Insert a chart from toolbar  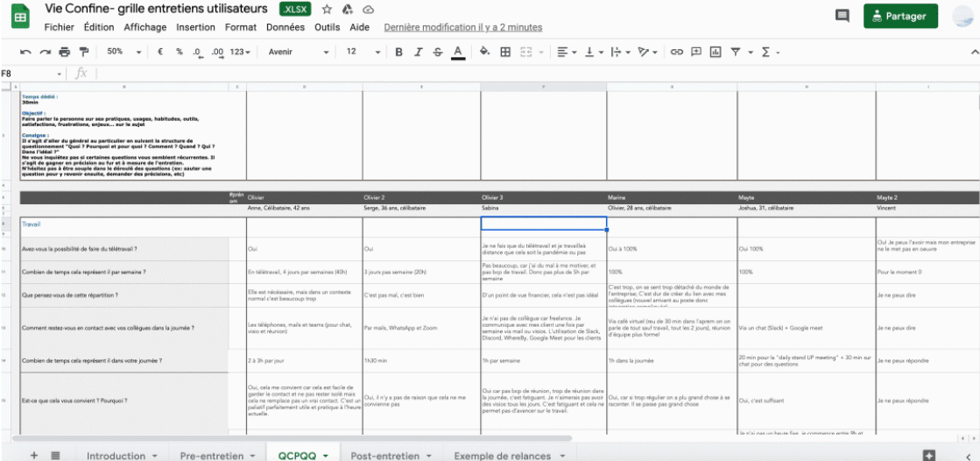(x=716, y=52)
